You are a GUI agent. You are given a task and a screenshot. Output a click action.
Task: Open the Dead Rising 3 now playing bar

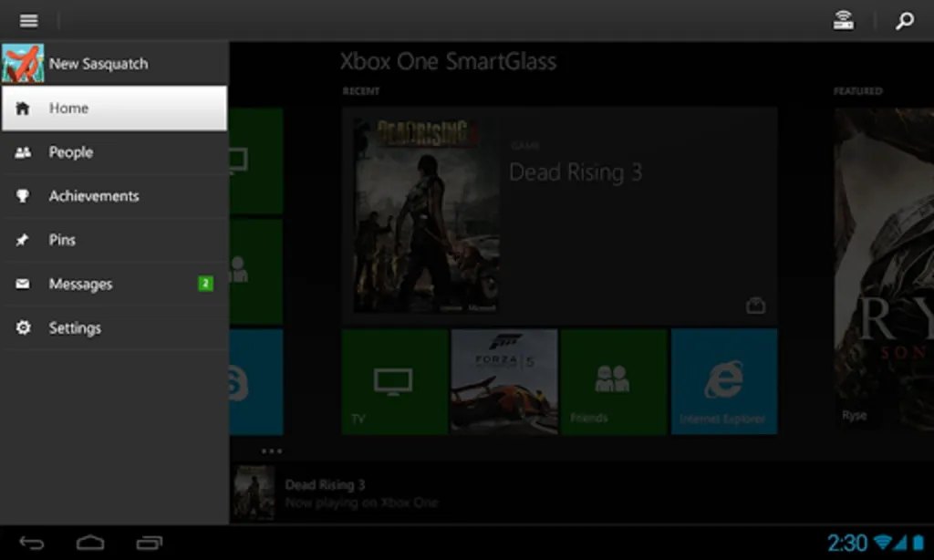581,493
